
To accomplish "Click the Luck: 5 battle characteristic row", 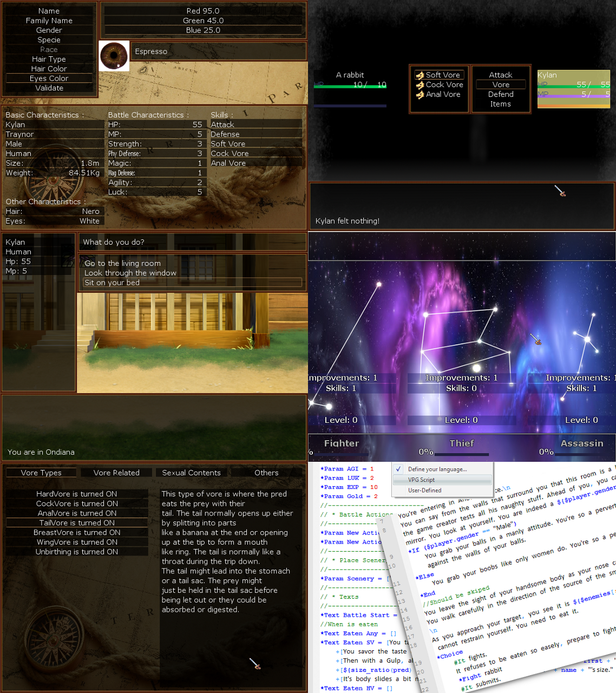I will coord(156,192).
